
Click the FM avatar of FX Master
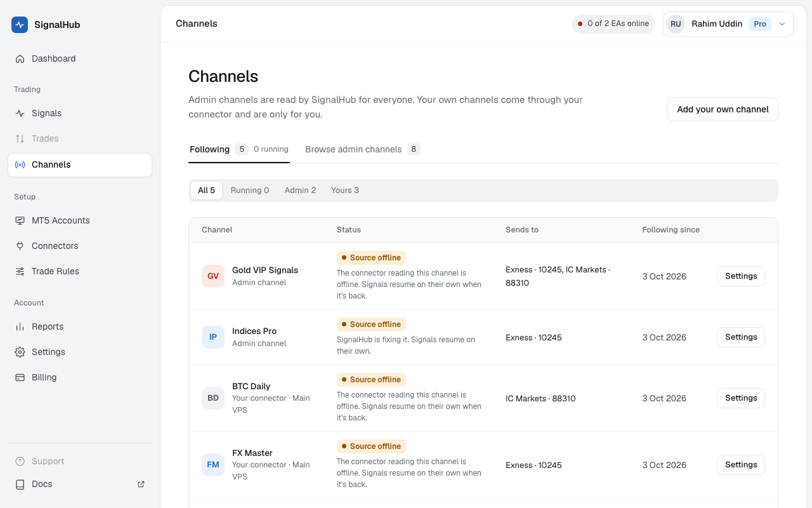(x=213, y=465)
